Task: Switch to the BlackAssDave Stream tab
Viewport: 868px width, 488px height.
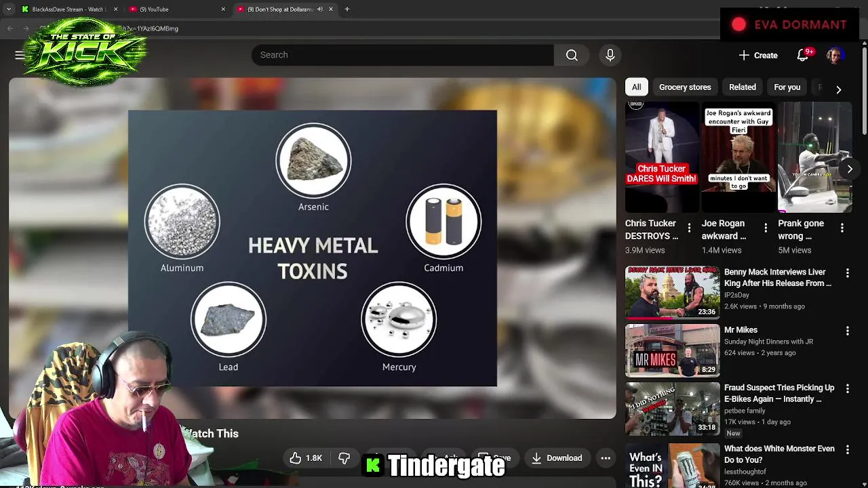Action: [68, 9]
